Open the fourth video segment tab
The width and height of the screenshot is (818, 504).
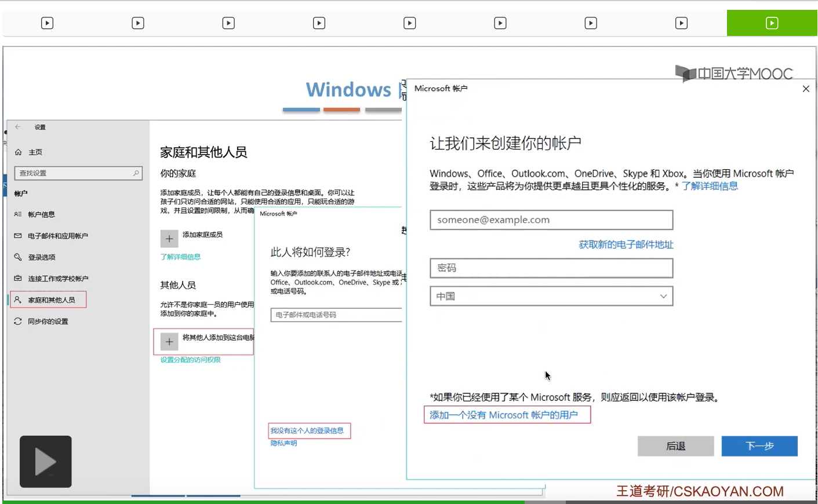tap(319, 23)
